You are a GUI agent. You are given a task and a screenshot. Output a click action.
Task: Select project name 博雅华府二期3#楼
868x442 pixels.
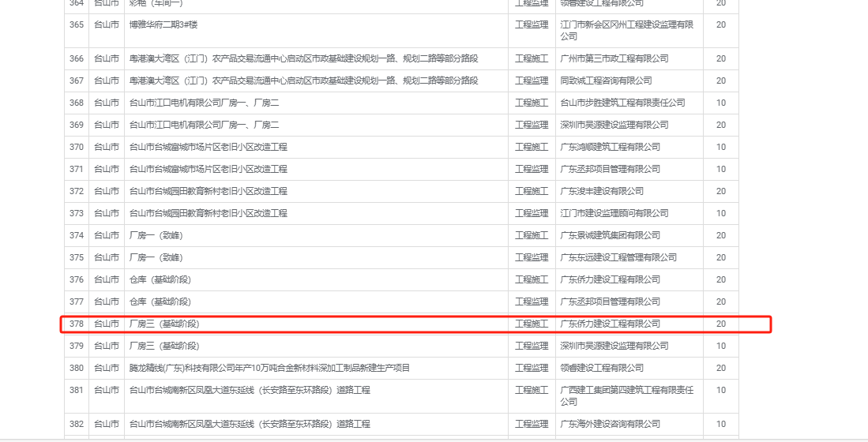click(163, 24)
